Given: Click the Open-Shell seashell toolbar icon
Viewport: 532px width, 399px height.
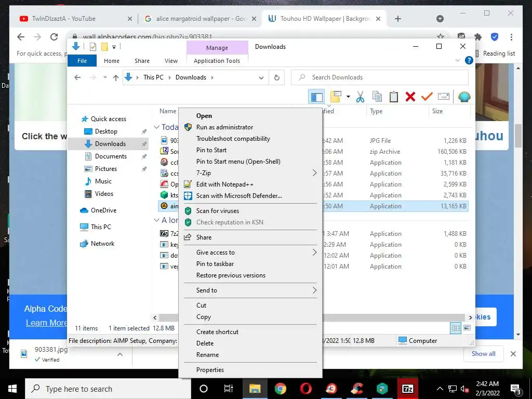Looking at the screenshot, I should click(x=464, y=97).
